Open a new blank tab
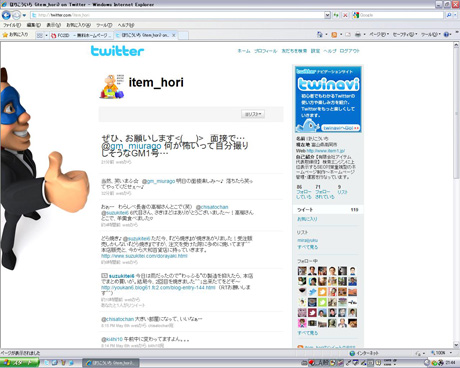 (x=184, y=35)
